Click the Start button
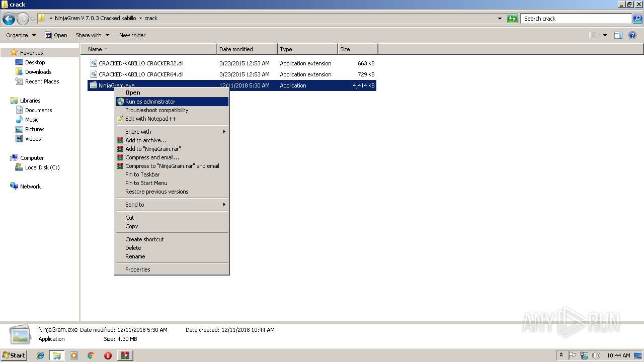 pyautogui.click(x=14, y=355)
